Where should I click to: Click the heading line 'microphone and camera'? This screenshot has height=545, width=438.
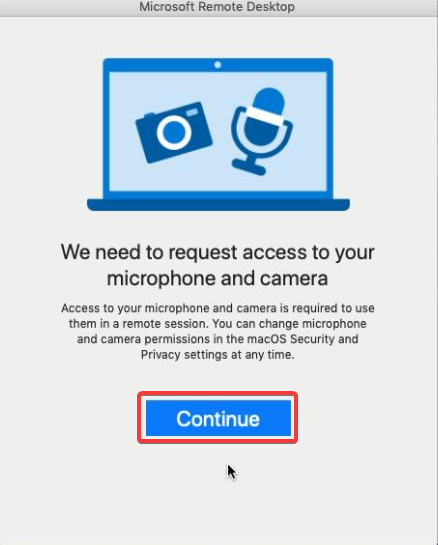pos(217,278)
